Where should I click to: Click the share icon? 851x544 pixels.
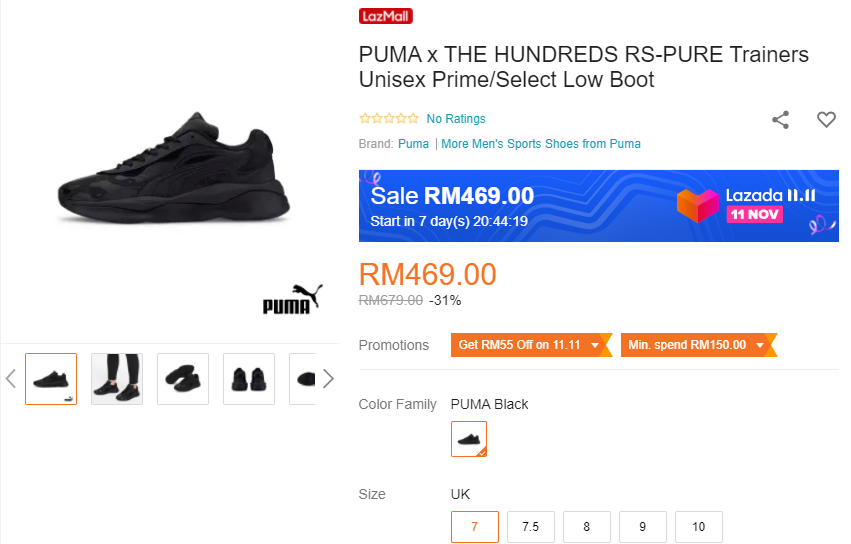781,120
